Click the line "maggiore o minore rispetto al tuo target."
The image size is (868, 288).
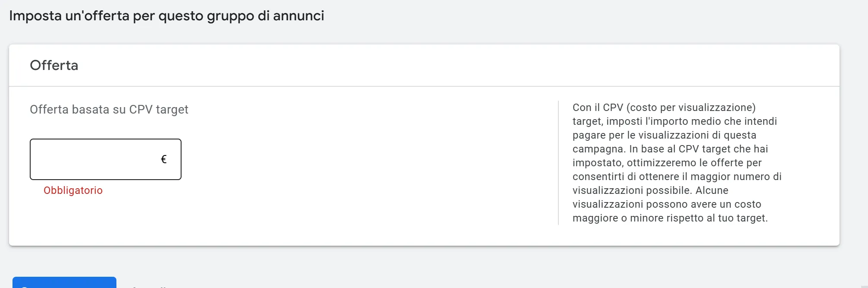670,218
